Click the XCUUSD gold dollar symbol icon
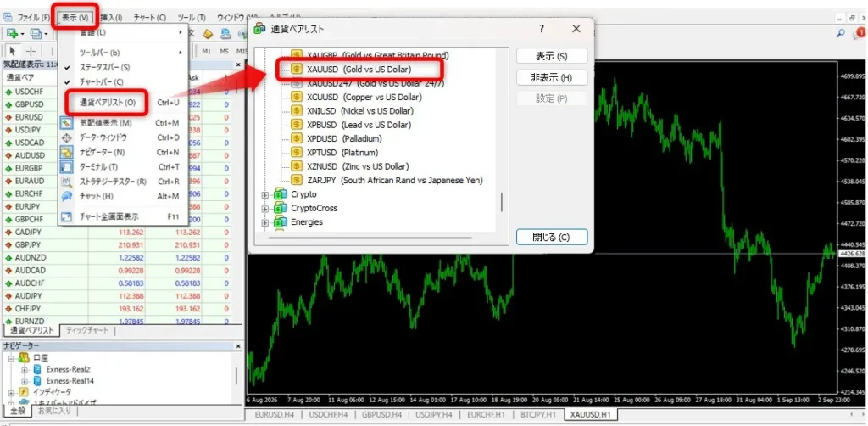 pos(297,97)
